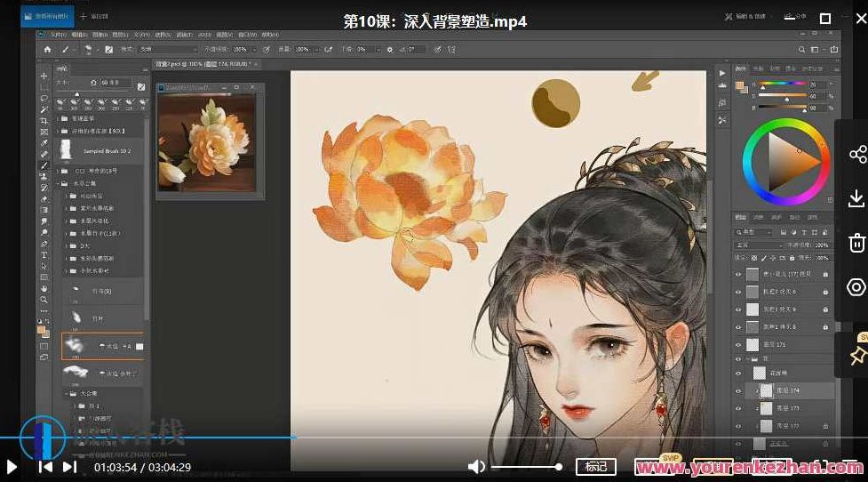Screen dimensions: 868x482
Task: Hide layer 图层 172 with its eye
Action: click(738, 426)
